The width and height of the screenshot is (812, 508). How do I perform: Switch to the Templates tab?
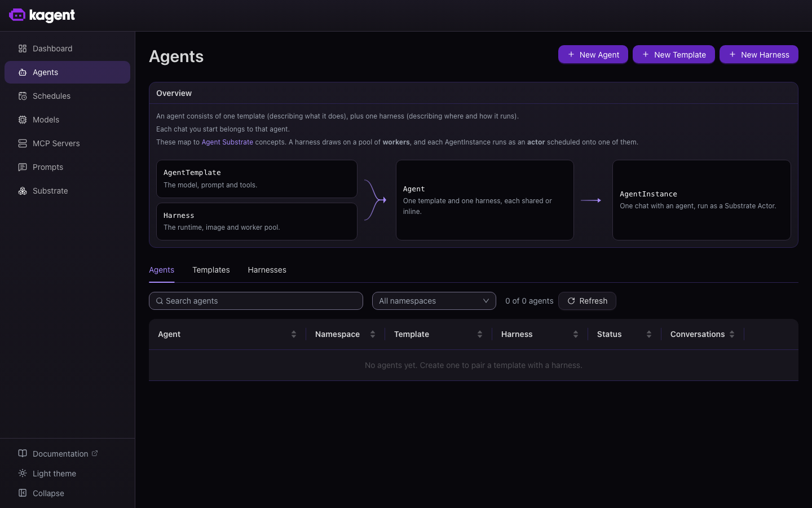pyautogui.click(x=211, y=270)
